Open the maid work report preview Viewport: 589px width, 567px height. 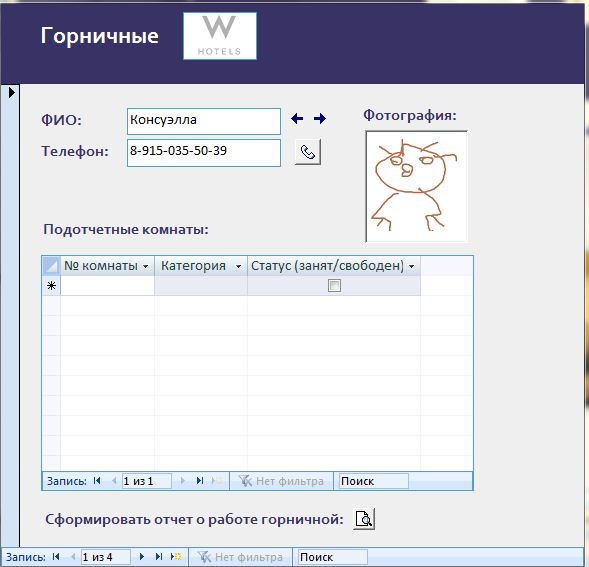364,519
